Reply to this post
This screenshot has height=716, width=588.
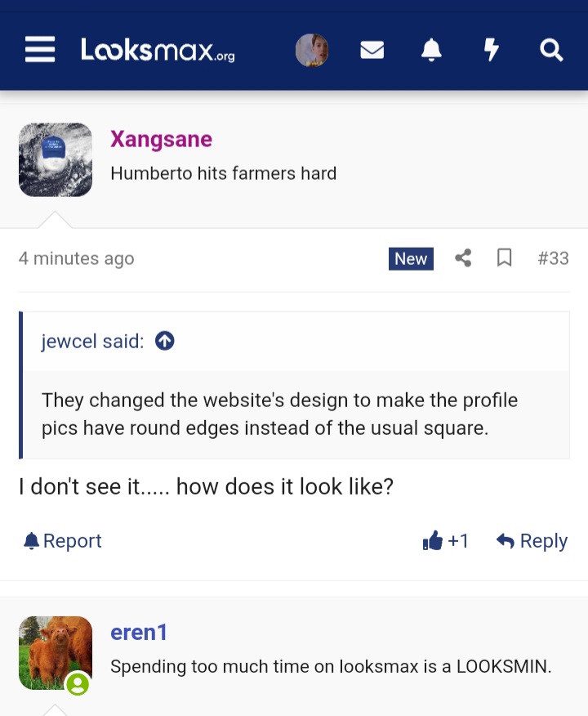coord(532,540)
